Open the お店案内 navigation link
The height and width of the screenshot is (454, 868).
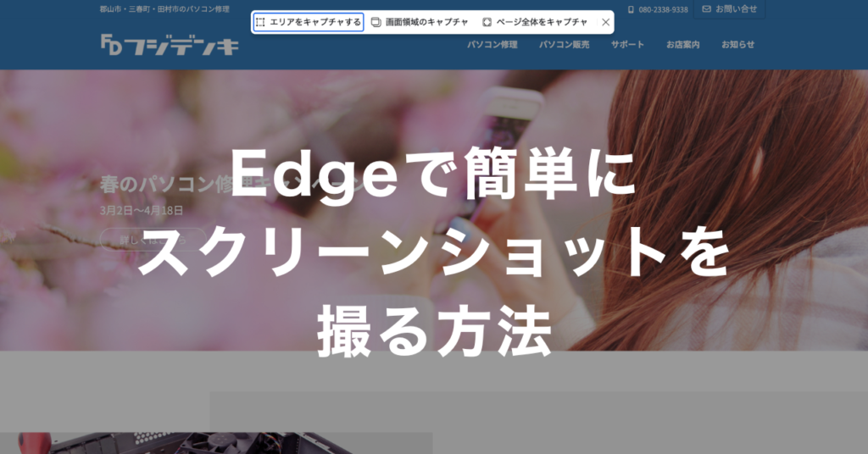682,44
